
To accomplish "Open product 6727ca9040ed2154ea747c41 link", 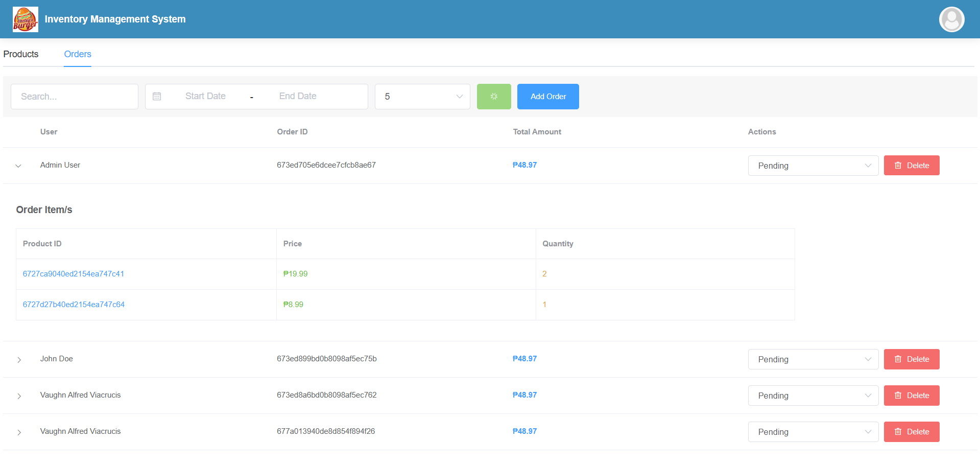I will point(73,274).
